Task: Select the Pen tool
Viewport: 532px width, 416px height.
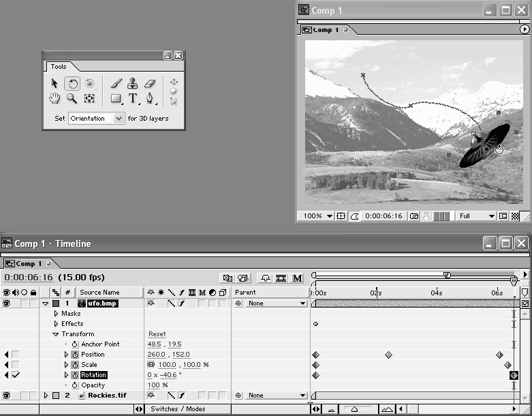Action: coord(150,99)
